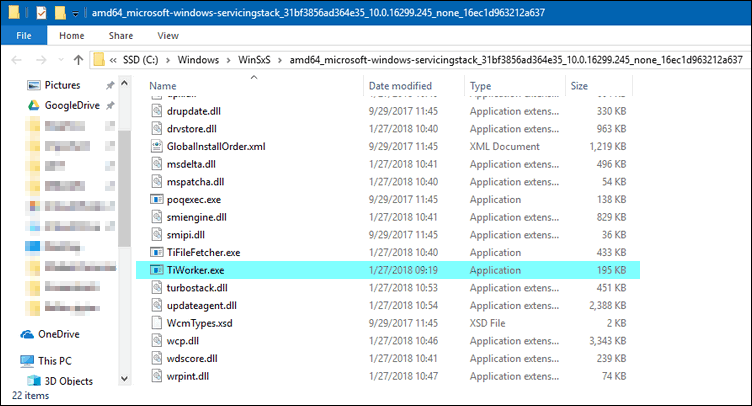
Task: Select the GlobalInstallOrder.xml file icon
Action: pyautogui.click(x=157, y=146)
